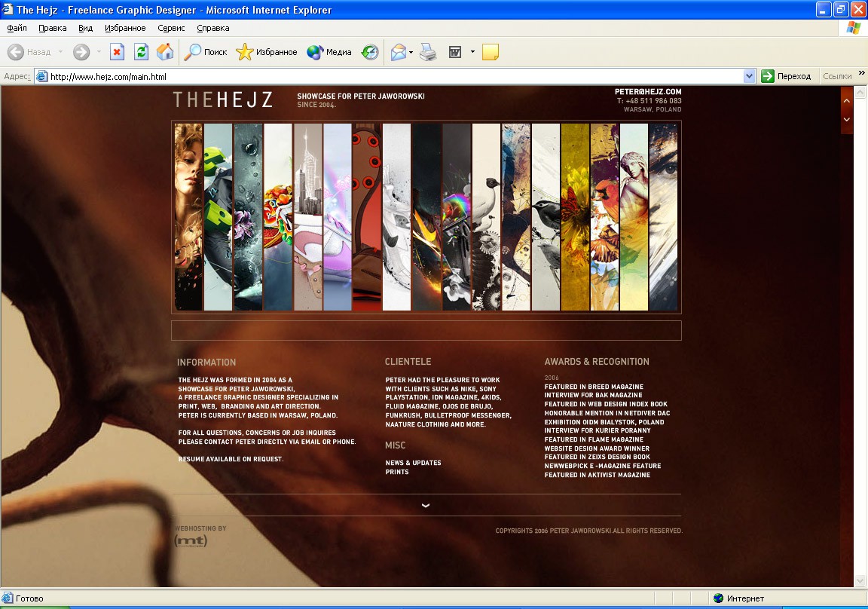This screenshot has height=609, width=868.
Task: Select the white bird artwork thumbnail strip
Action: point(486,216)
